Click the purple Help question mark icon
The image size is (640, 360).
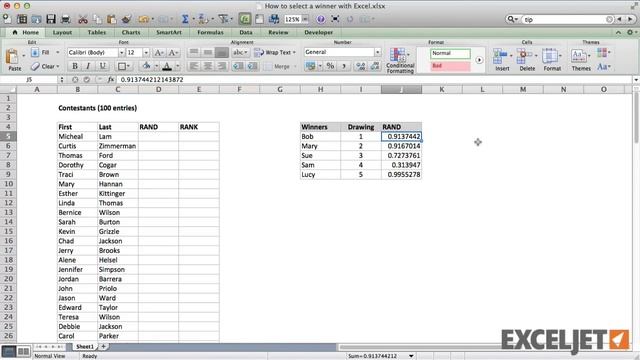(x=321, y=19)
